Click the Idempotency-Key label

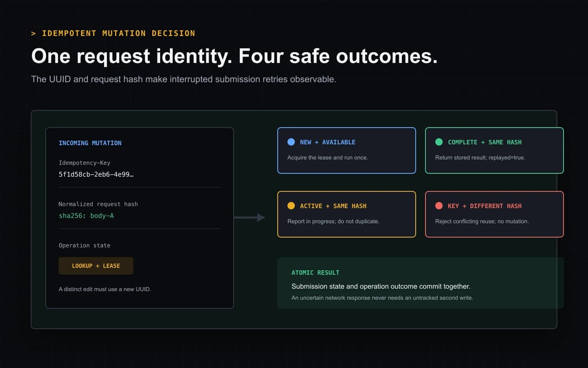(85, 163)
